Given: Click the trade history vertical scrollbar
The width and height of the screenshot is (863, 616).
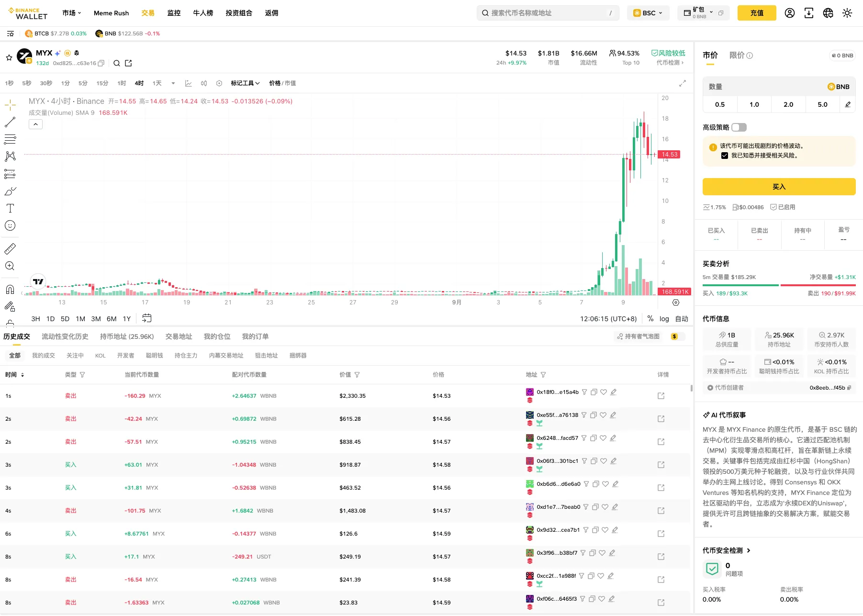Looking at the screenshot, I should pos(692,388).
